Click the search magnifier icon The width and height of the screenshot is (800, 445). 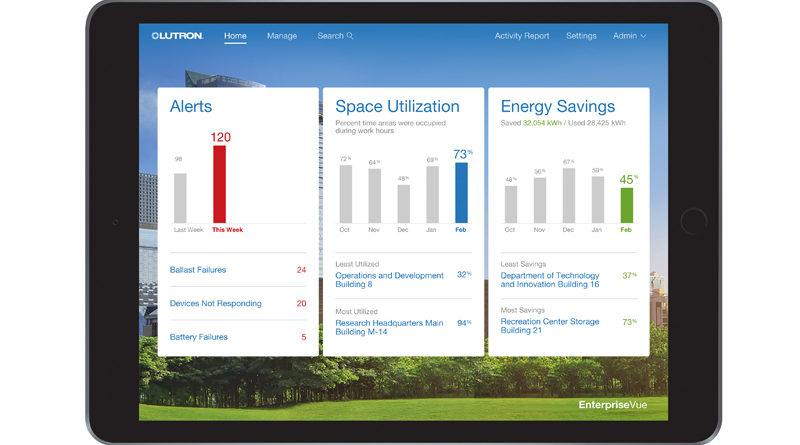pyautogui.click(x=350, y=36)
